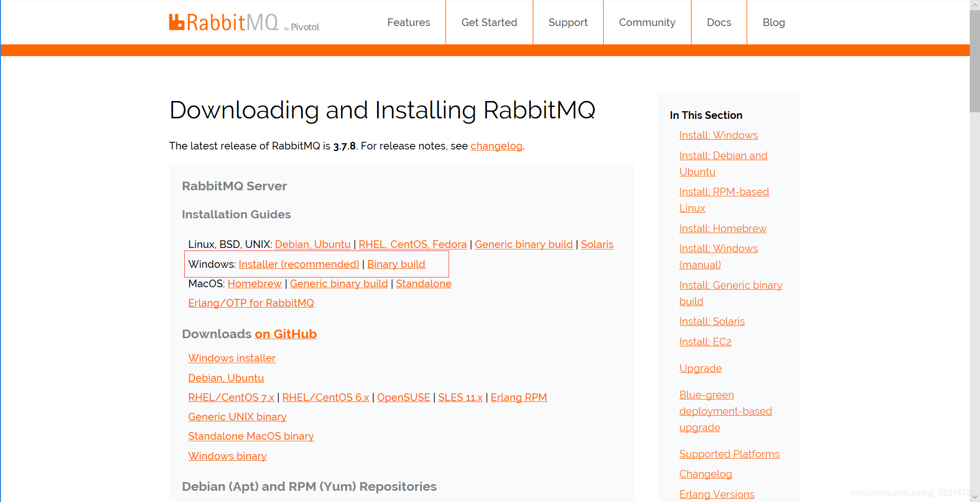980x502 pixels.
Task: Click the vertical scrollbar thumb
Action: [975, 60]
